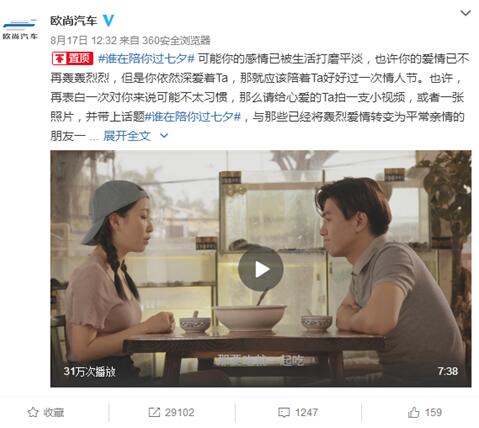Open the post options chevron menu
This screenshot has height=428, width=479.
pyautogui.click(x=465, y=13)
